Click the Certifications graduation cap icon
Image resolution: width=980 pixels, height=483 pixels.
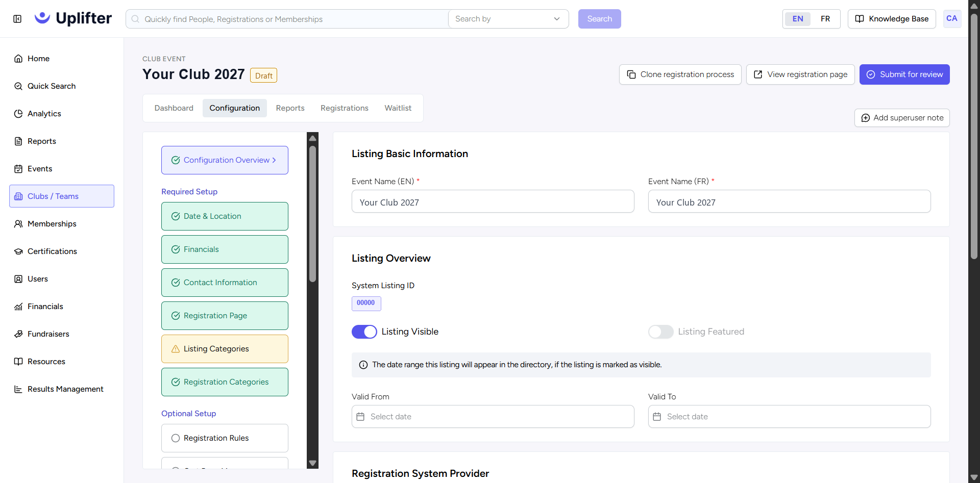18,251
